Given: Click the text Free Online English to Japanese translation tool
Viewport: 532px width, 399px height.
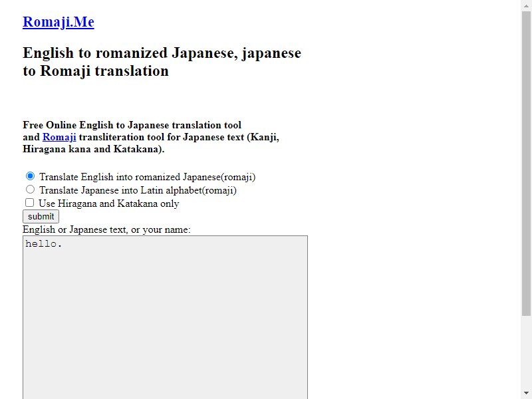Looking at the screenshot, I should (x=132, y=125).
